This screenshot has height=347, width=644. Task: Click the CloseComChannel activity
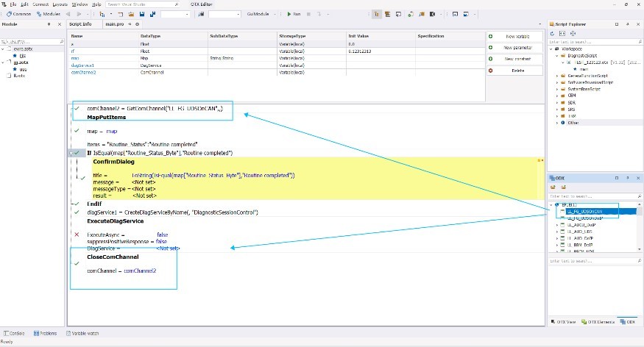(113, 257)
